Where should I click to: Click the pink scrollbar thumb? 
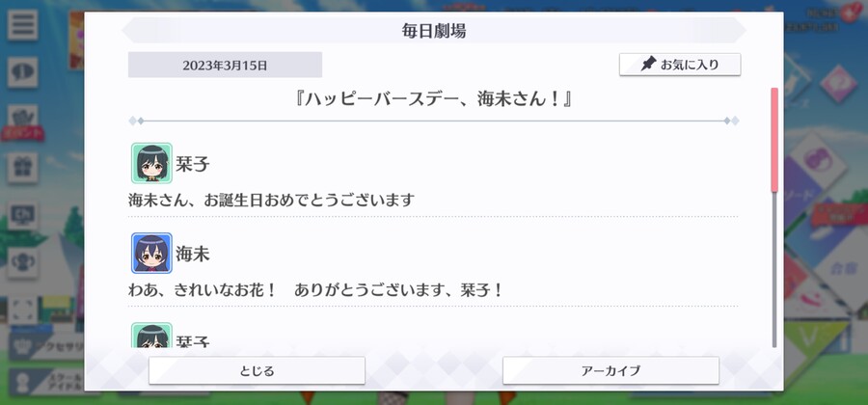(x=774, y=140)
